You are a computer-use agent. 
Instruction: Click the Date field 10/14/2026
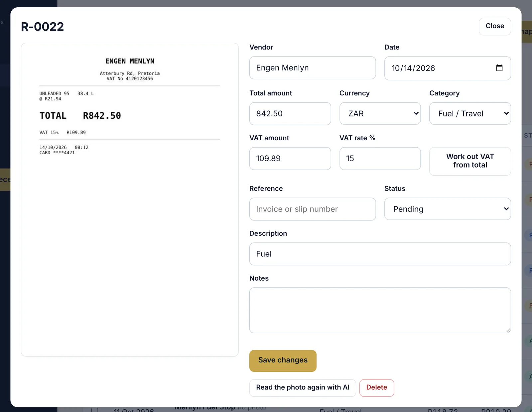[x=448, y=68]
